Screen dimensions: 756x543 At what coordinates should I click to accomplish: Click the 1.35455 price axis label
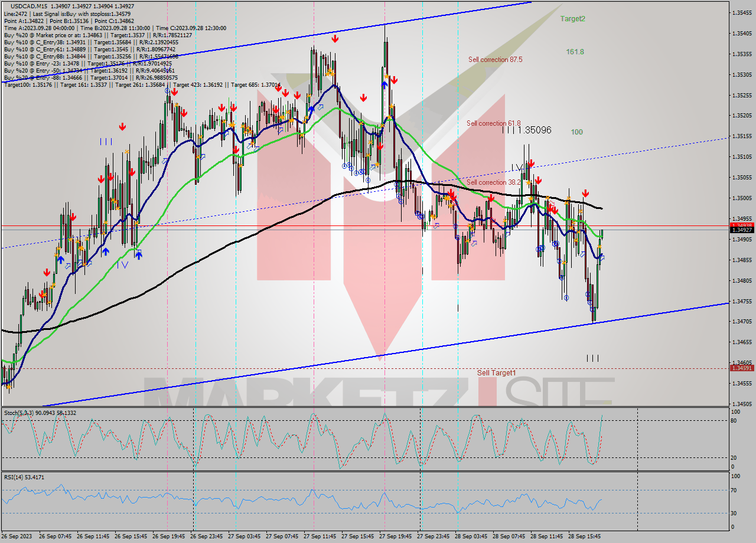coord(742,12)
